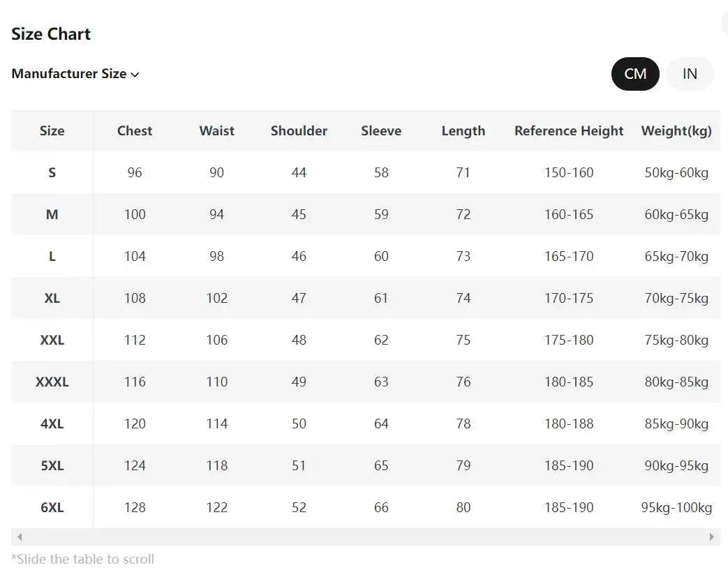Image resolution: width=728 pixels, height=570 pixels.
Task: Click the Length column header
Action: coord(463,130)
